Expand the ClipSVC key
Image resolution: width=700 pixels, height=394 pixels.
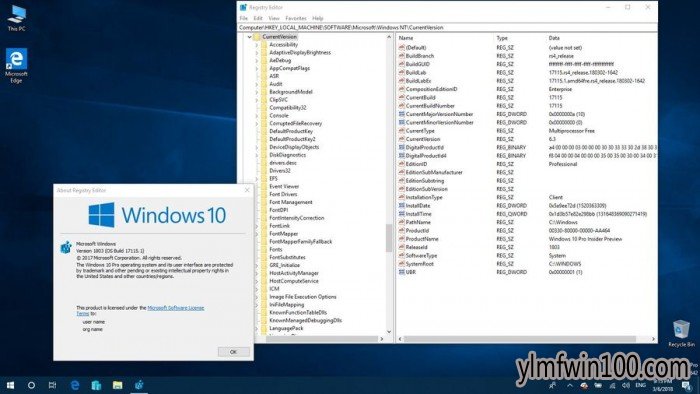pos(257,100)
